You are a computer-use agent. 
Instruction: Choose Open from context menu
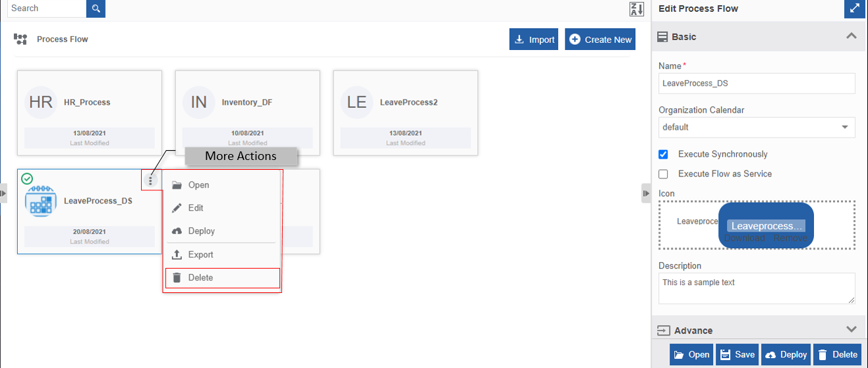pyautogui.click(x=222, y=185)
